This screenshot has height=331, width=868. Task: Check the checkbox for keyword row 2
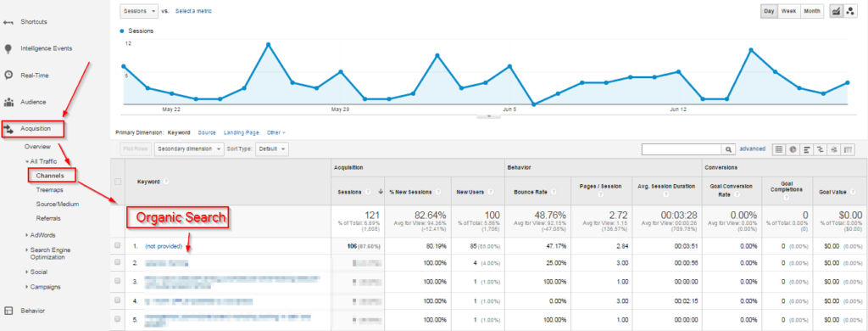[117, 263]
